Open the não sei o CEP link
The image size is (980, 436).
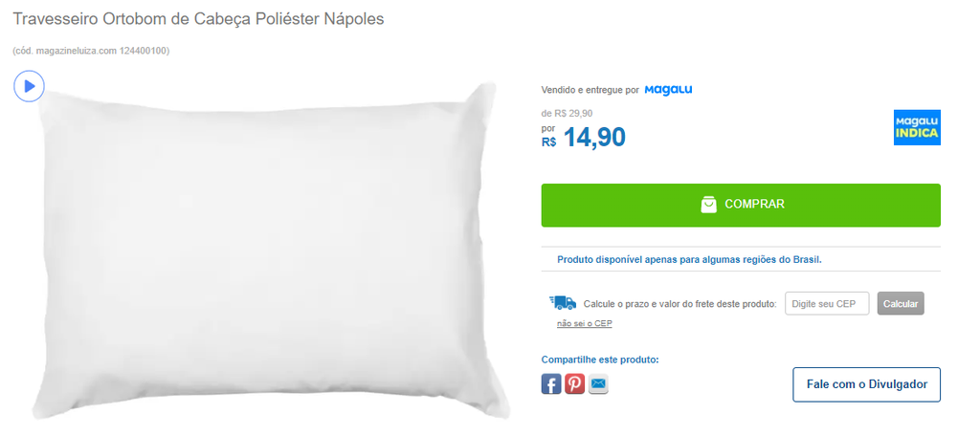pyautogui.click(x=585, y=323)
